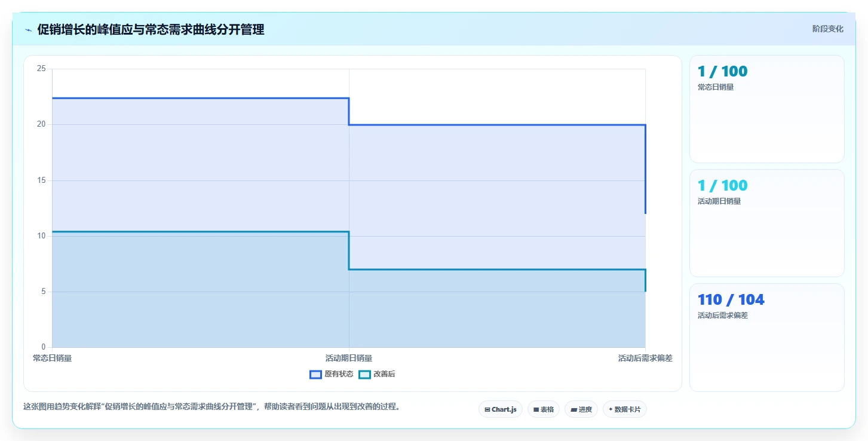Open the 活动期日销量 data card
The width and height of the screenshot is (868, 441).
pyautogui.click(x=767, y=223)
